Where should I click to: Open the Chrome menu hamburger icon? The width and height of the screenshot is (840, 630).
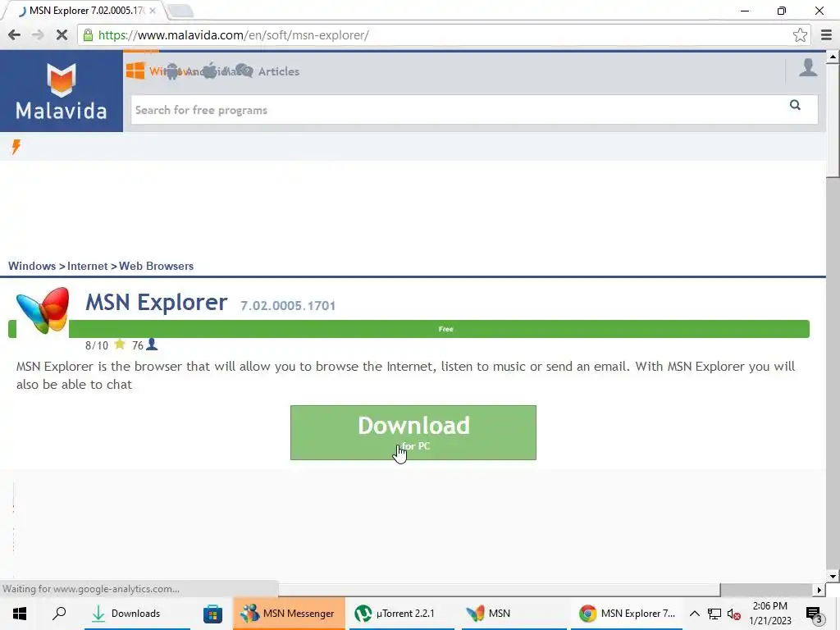point(827,35)
